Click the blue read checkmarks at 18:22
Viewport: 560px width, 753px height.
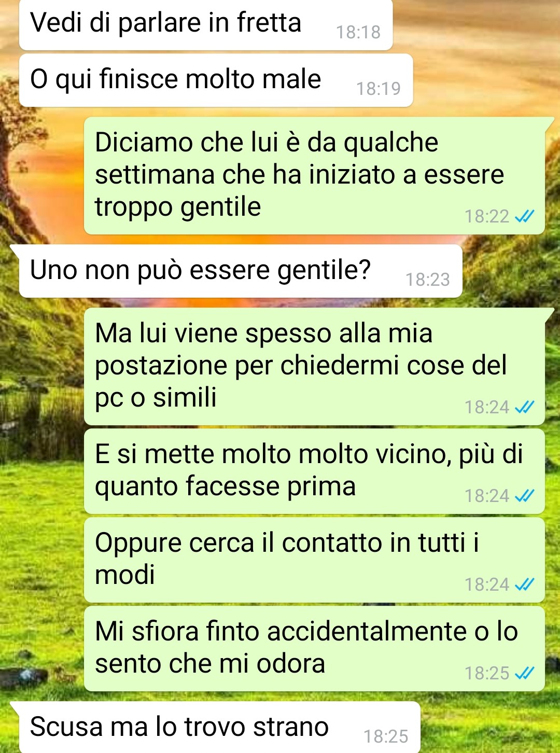click(524, 216)
